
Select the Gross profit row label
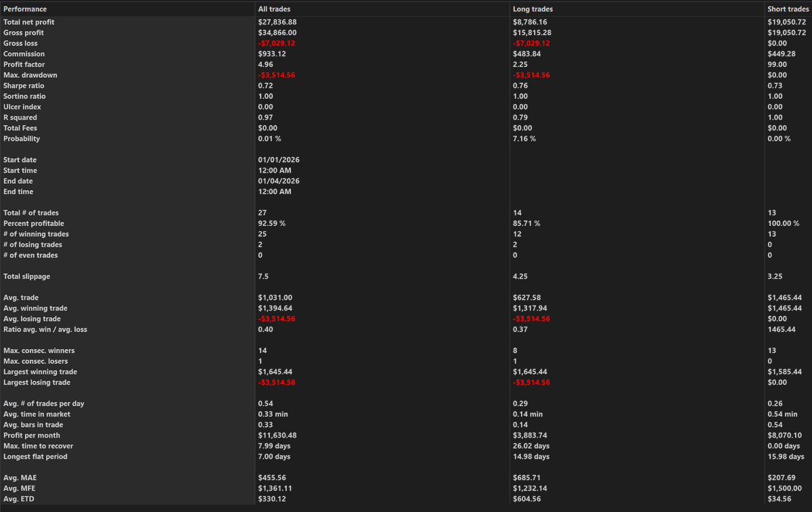tap(24, 32)
